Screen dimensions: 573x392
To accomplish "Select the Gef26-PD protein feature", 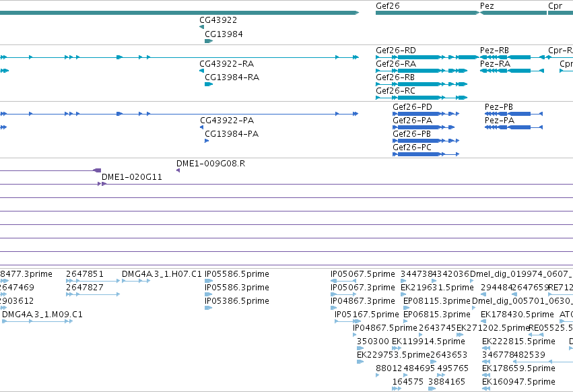I will 426,114.
